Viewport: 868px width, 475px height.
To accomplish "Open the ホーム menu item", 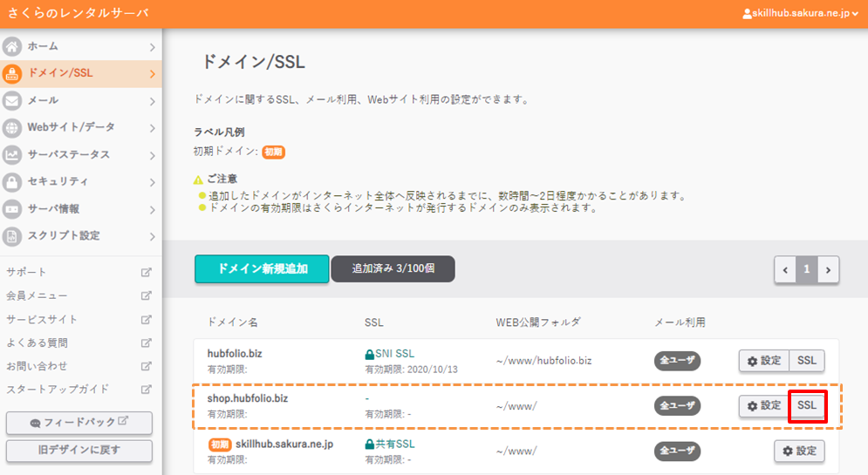I will pyautogui.click(x=81, y=46).
